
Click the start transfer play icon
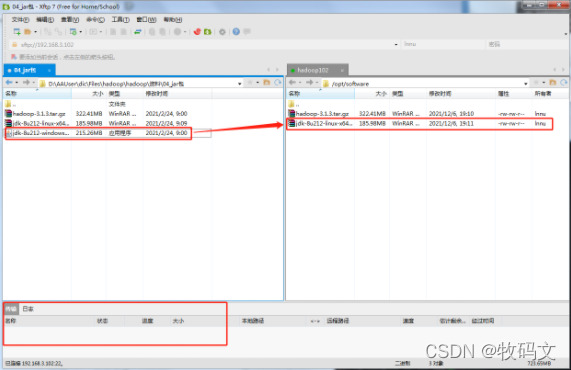click(x=94, y=32)
